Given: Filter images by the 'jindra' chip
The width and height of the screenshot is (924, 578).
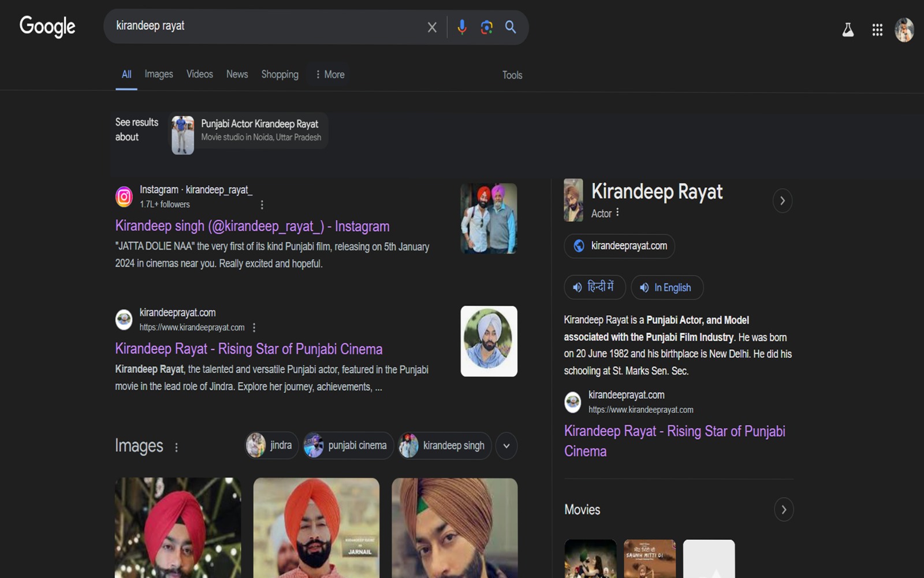Looking at the screenshot, I should pos(271,446).
